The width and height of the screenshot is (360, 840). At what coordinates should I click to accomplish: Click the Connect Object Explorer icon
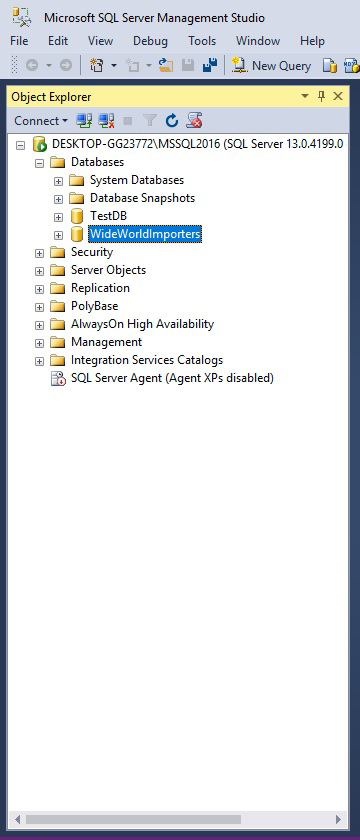[84, 121]
